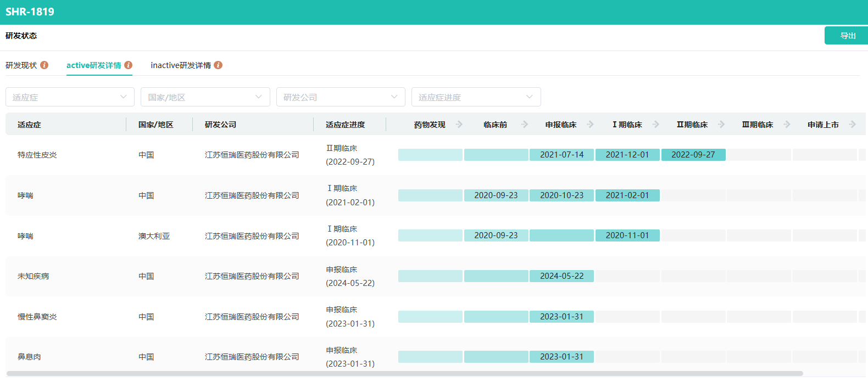
Task: Open the 适应症 filter dropdown
Action: 70,97
